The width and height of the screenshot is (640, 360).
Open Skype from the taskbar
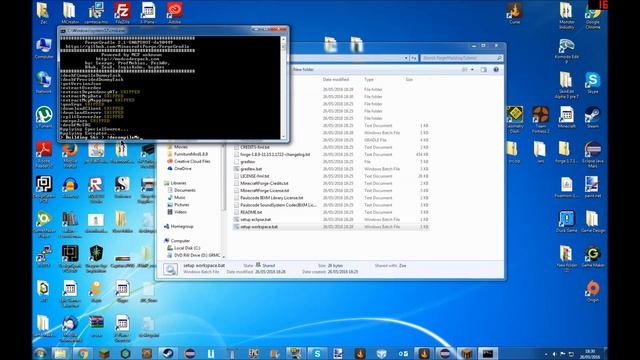(317, 353)
